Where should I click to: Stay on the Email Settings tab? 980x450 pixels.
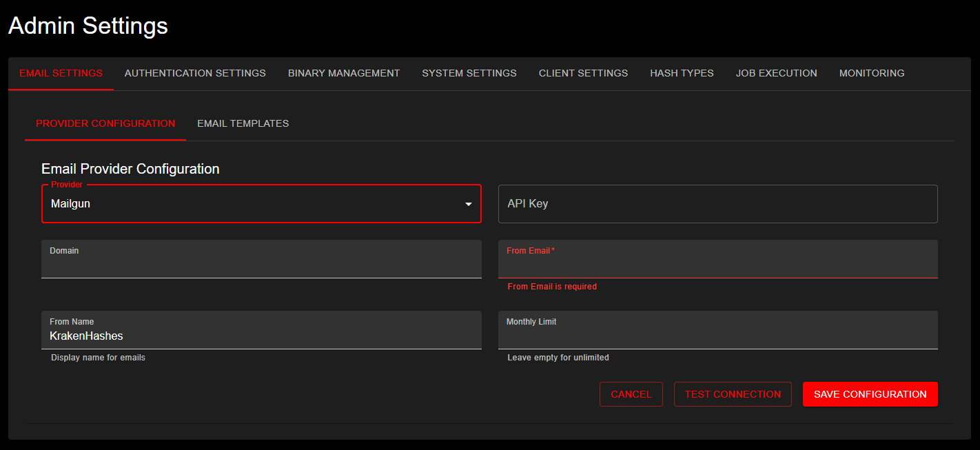(x=60, y=73)
